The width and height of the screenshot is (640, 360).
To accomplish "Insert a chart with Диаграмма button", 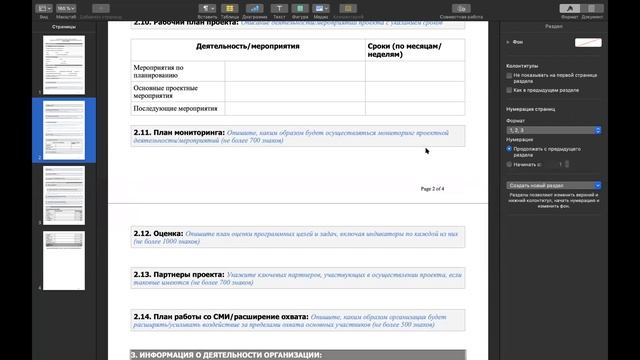I will pyautogui.click(x=255, y=8).
